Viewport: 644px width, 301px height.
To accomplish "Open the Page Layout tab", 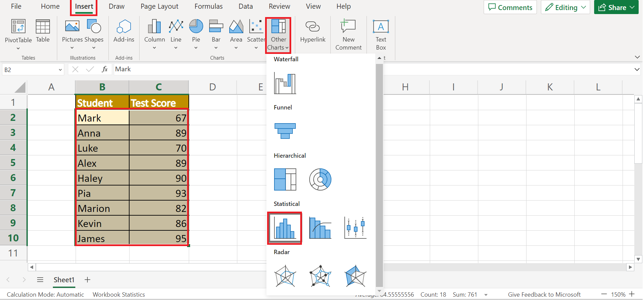I will (159, 6).
